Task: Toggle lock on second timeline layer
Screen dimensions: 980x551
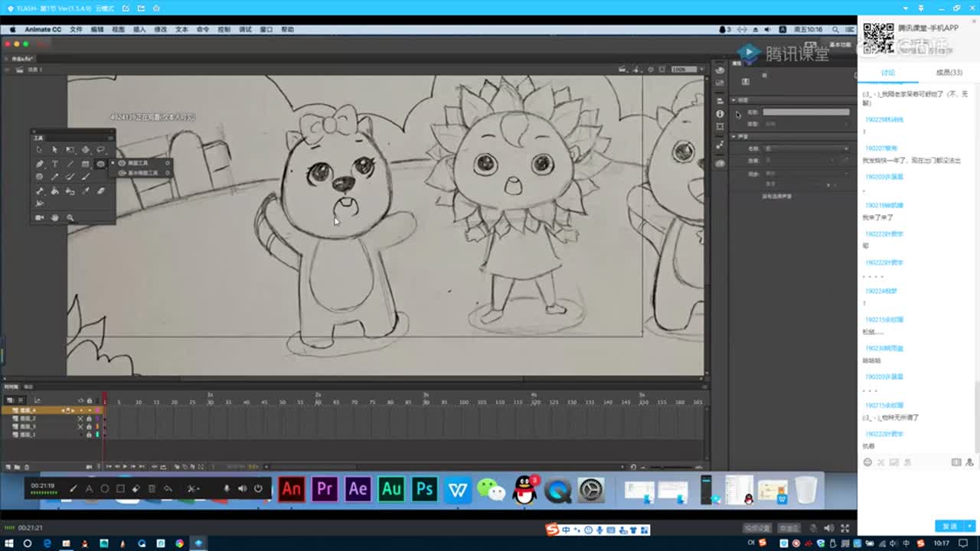Action: 89,419
